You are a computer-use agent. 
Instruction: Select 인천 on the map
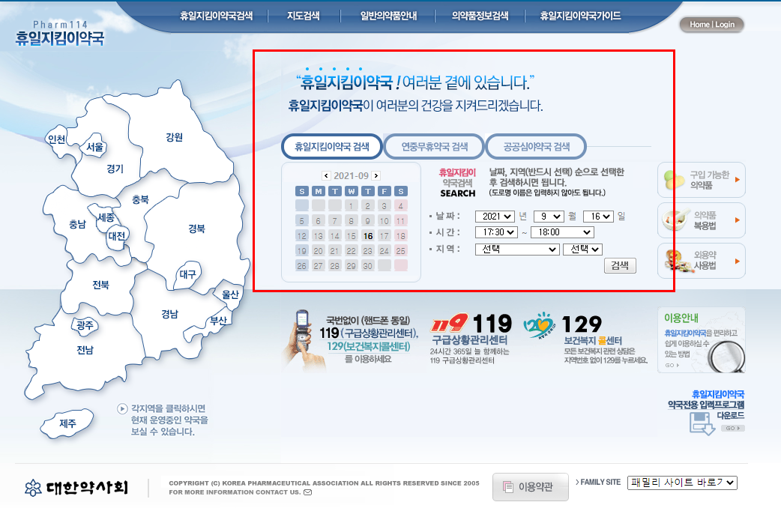pos(56,139)
